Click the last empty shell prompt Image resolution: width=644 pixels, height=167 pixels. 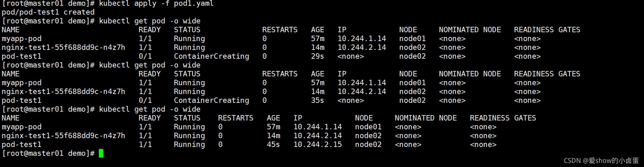[x=48, y=153]
